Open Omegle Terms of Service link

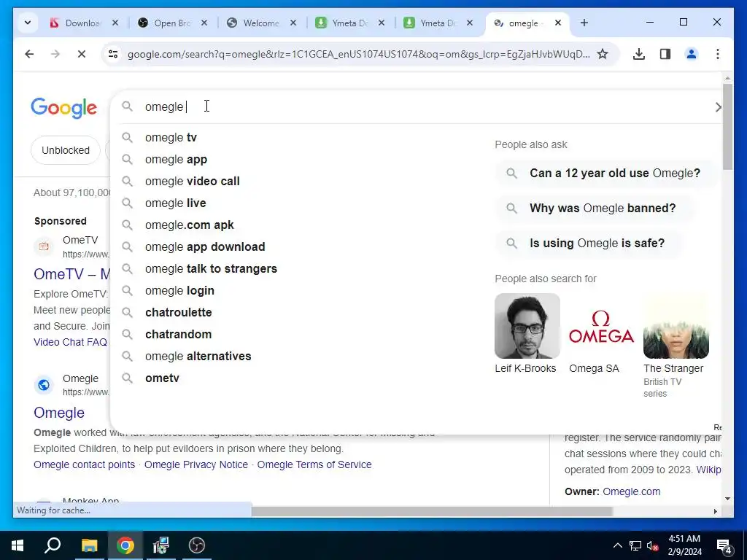(314, 464)
